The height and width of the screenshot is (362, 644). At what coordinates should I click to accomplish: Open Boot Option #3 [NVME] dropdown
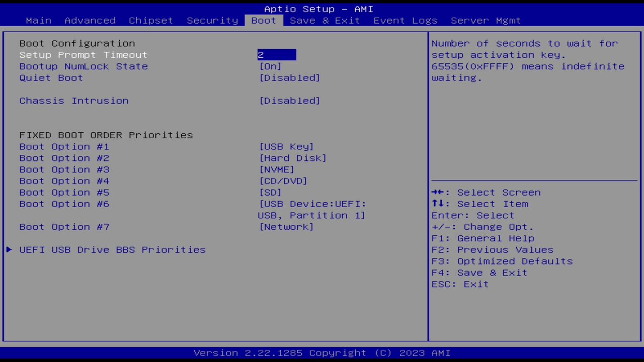point(277,169)
